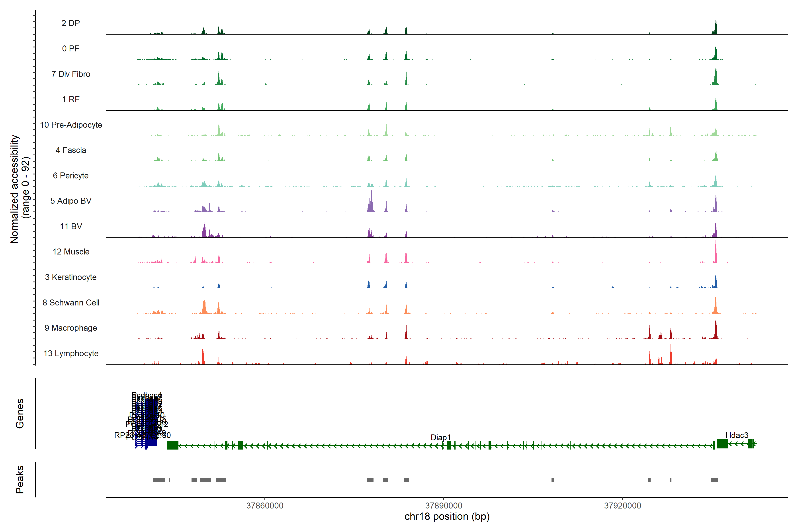Screen dimensions: 798x532
Task: Click the leftmost gray peak bar
Action: point(159,480)
